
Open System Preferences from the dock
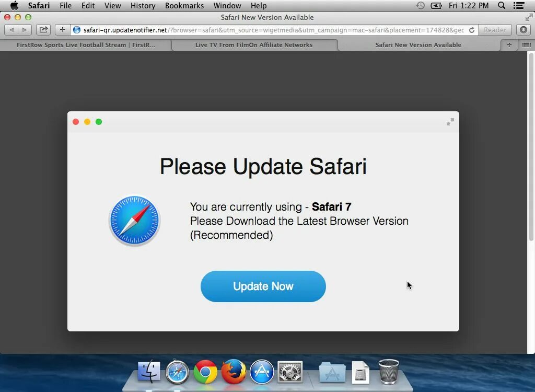(290, 372)
